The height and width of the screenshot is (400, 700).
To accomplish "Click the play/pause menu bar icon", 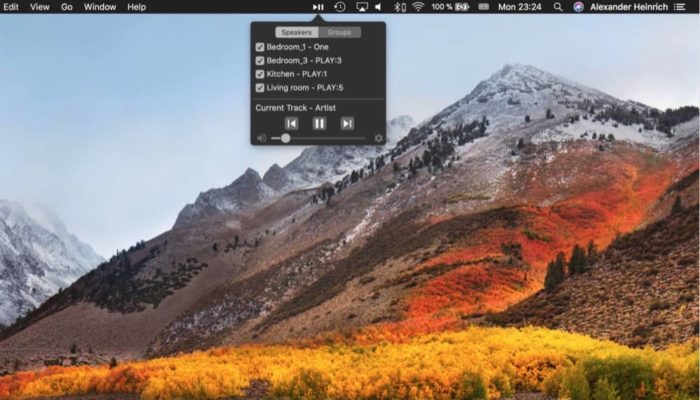I will [318, 7].
